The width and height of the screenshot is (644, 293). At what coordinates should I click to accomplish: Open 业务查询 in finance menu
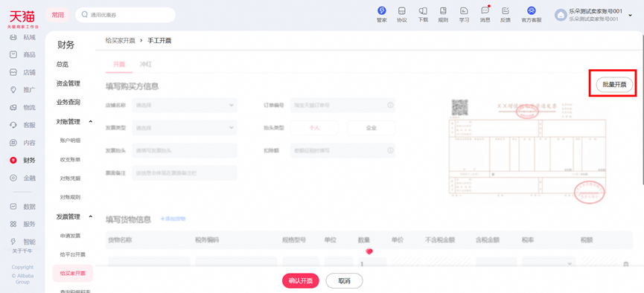coord(68,102)
